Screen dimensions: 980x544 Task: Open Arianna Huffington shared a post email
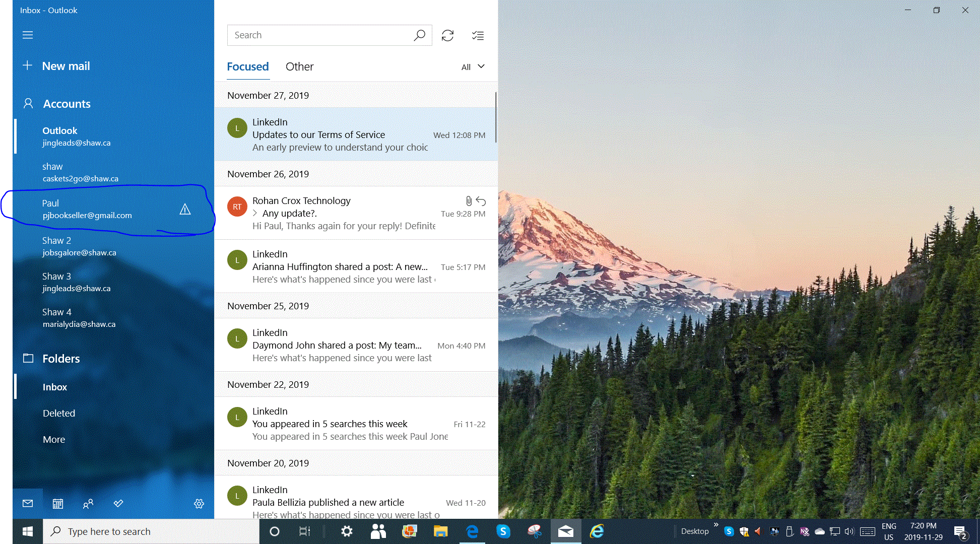356,266
